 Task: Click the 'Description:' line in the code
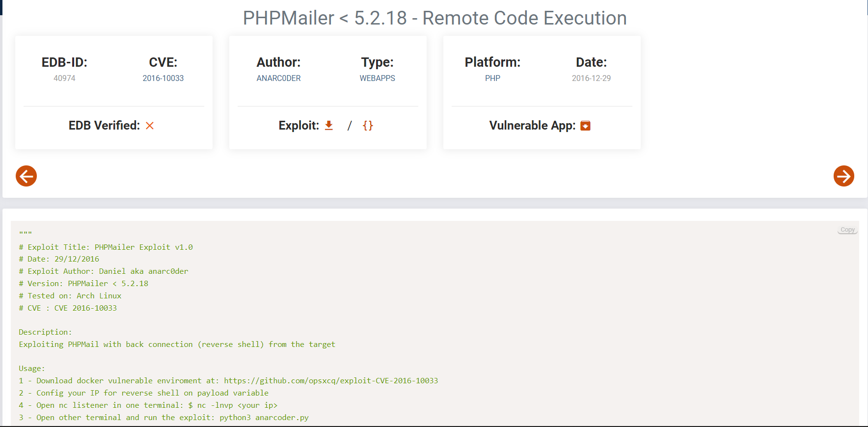(45, 332)
